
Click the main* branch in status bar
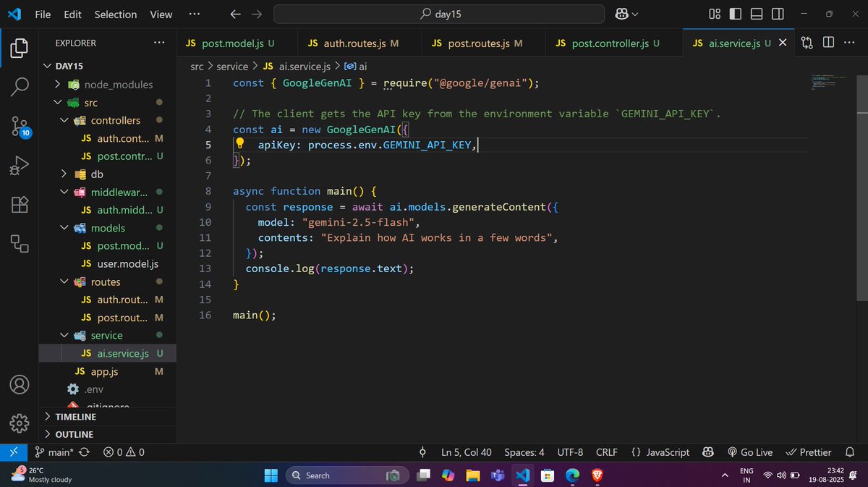tap(56, 452)
